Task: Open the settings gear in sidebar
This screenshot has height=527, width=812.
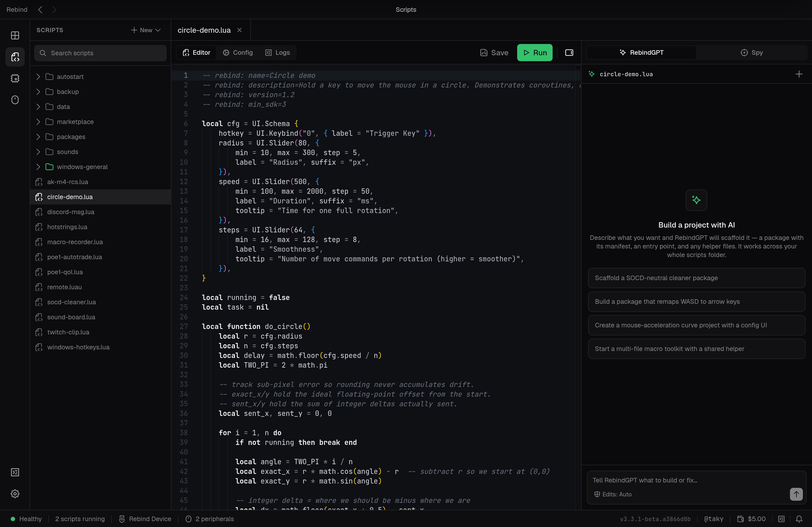Action: click(x=15, y=494)
